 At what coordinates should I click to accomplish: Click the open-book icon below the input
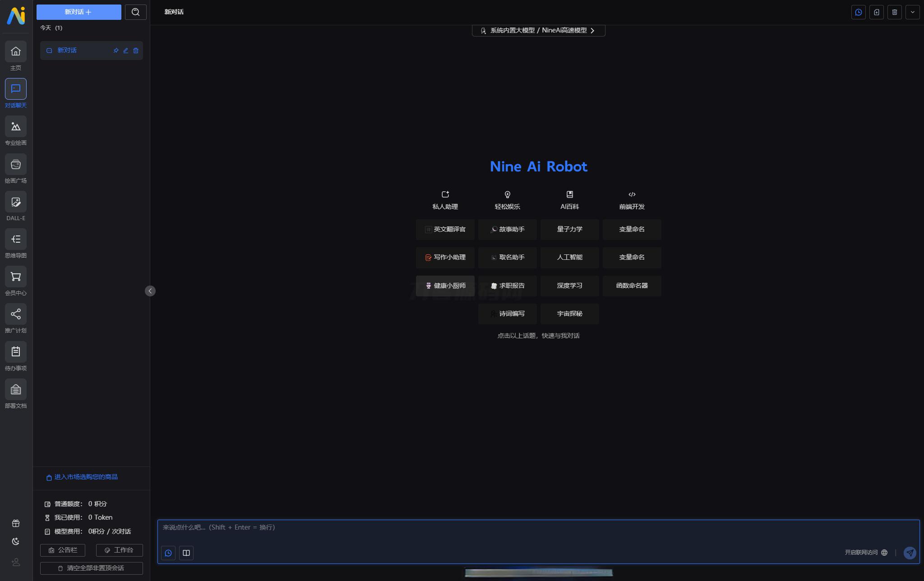pyautogui.click(x=186, y=553)
